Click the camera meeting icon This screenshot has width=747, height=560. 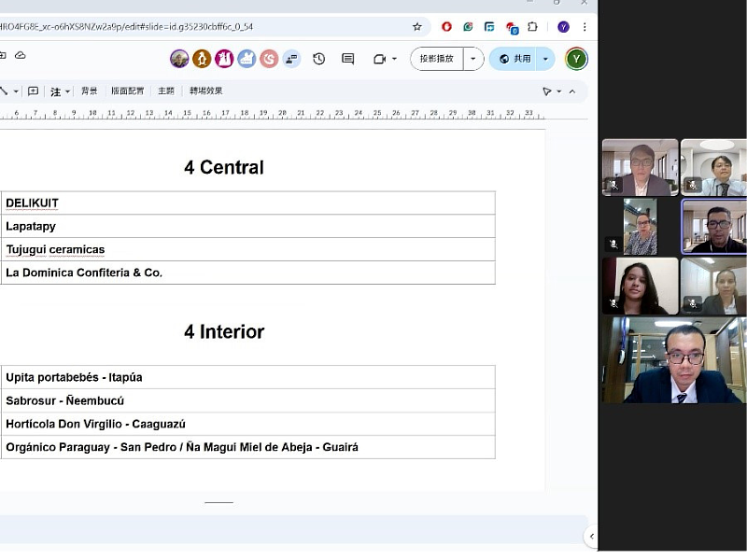tap(379, 59)
